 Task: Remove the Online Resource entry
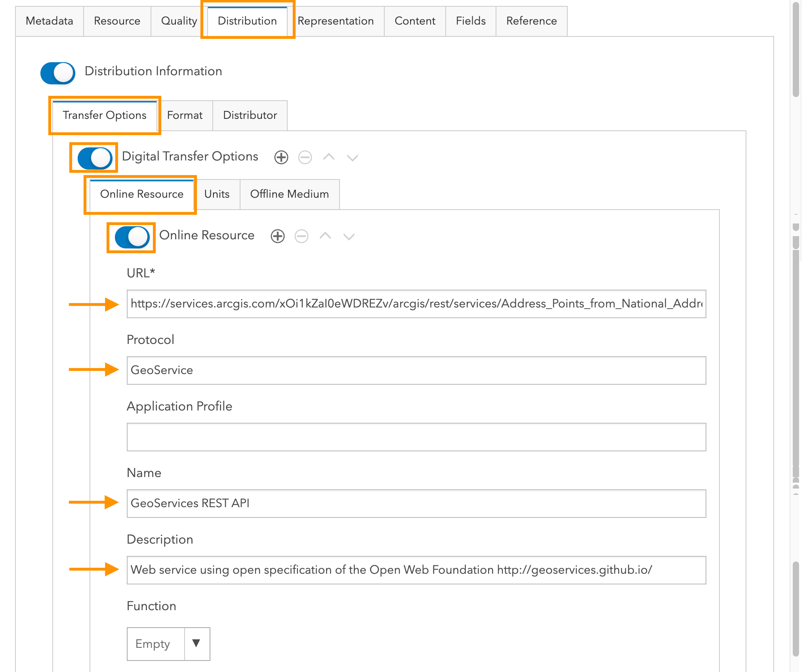(301, 236)
